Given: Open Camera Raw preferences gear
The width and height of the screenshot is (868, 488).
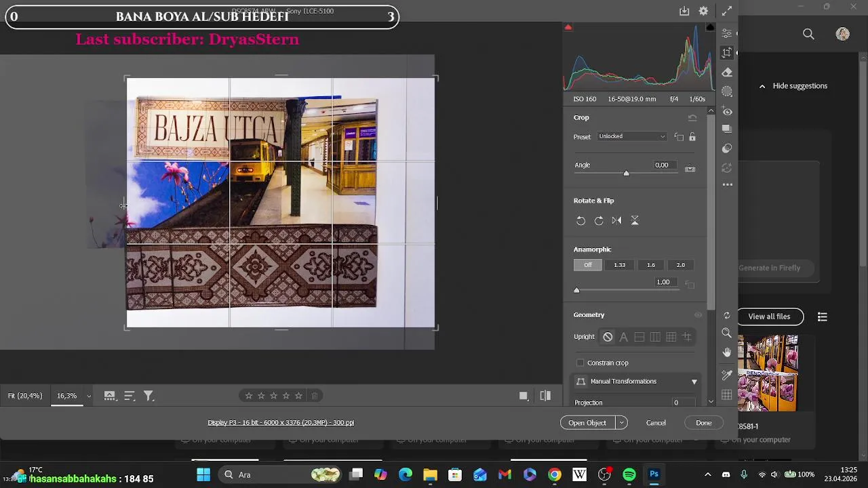Looking at the screenshot, I should click(x=703, y=11).
